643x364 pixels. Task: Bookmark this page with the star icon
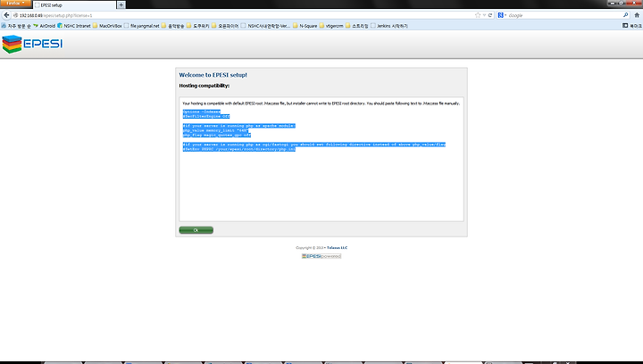477,15
